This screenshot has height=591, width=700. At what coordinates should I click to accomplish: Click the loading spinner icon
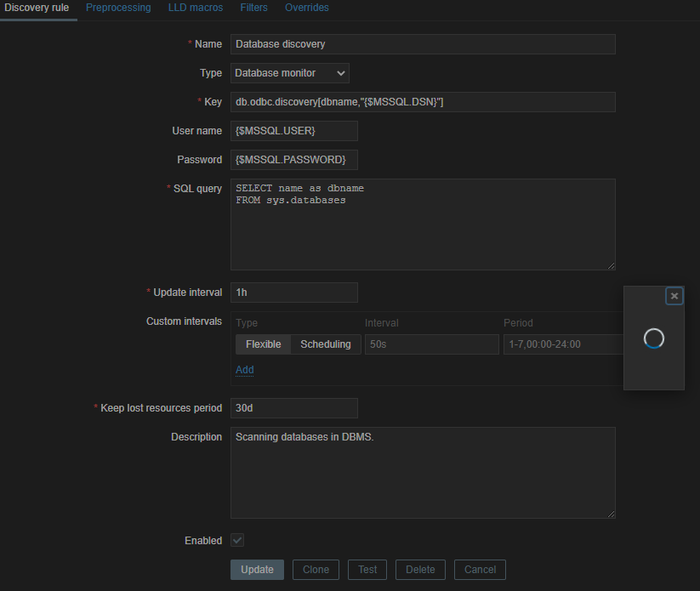click(x=653, y=338)
